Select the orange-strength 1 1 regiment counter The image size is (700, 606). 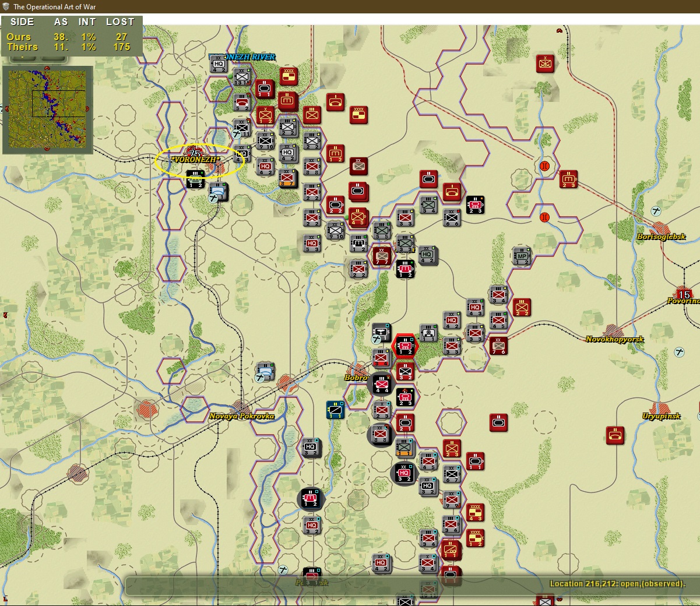tap(404, 448)
